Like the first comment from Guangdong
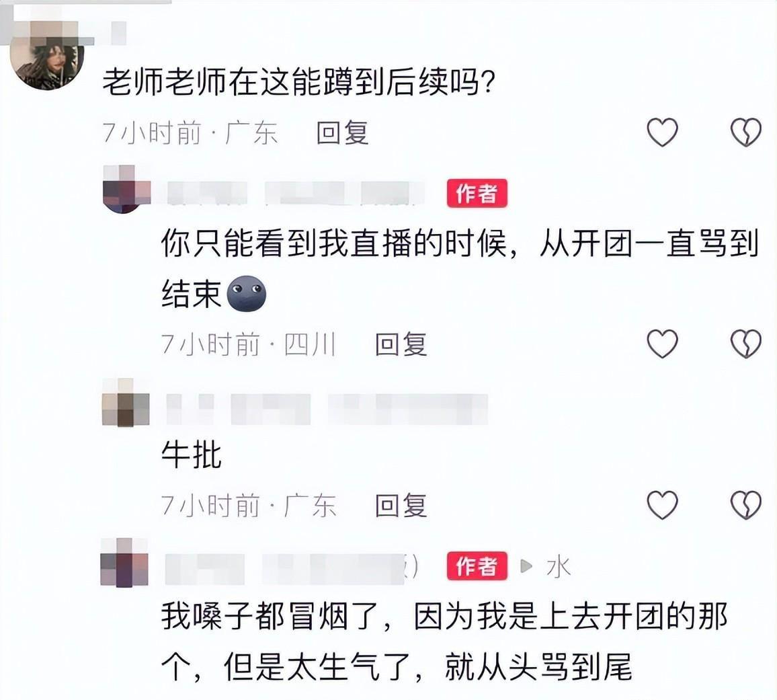This screenshot has width=777, height=700. point(663,132)
